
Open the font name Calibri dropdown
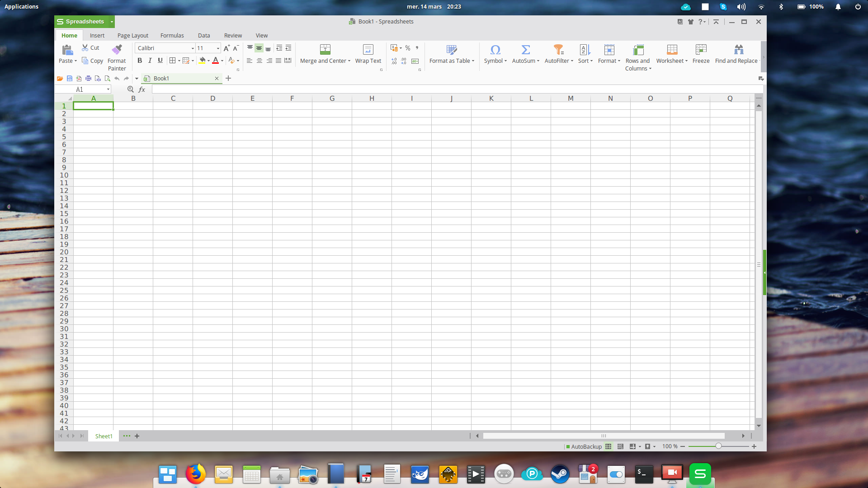pos(193,48)
